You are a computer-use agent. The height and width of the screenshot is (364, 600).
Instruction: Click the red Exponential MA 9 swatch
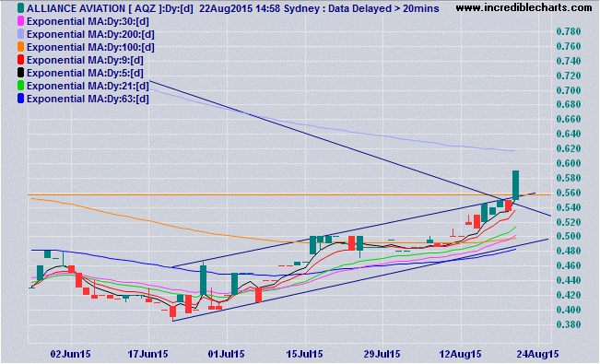click(x=20, y=60)
